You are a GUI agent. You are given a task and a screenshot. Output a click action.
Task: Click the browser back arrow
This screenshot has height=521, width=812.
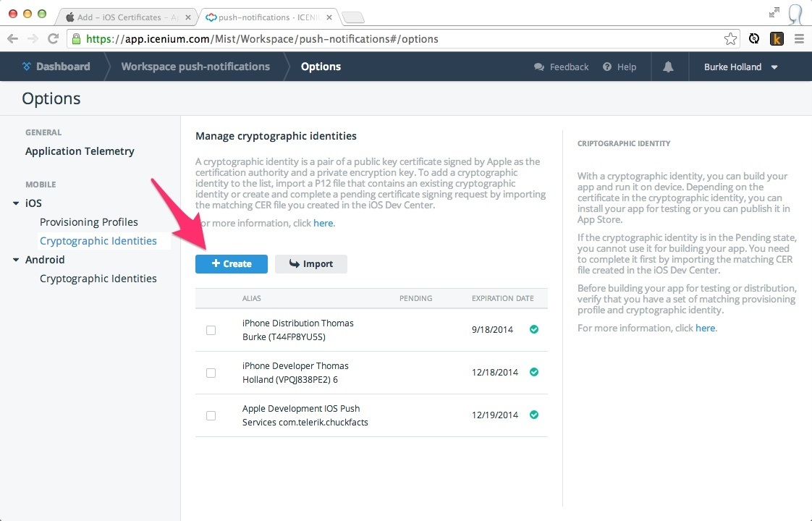(13, 39)
